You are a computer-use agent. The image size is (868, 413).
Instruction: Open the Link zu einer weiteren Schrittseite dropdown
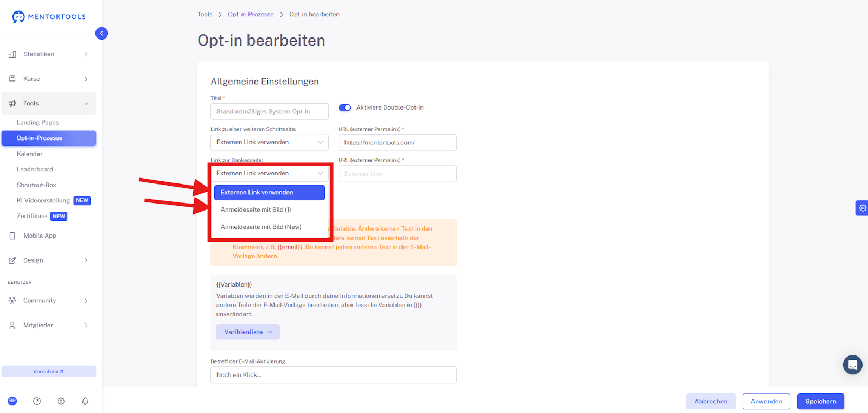270,142
